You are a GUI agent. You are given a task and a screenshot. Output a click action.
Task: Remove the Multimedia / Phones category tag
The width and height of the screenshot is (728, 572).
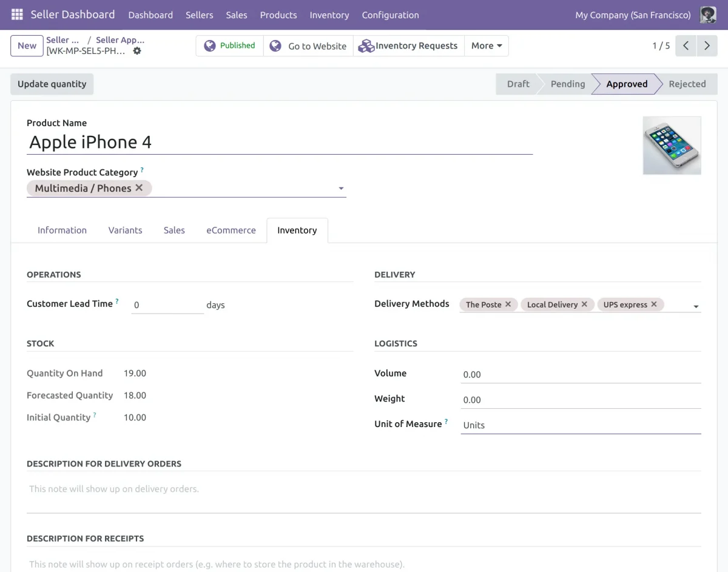[x=139, y=188]
